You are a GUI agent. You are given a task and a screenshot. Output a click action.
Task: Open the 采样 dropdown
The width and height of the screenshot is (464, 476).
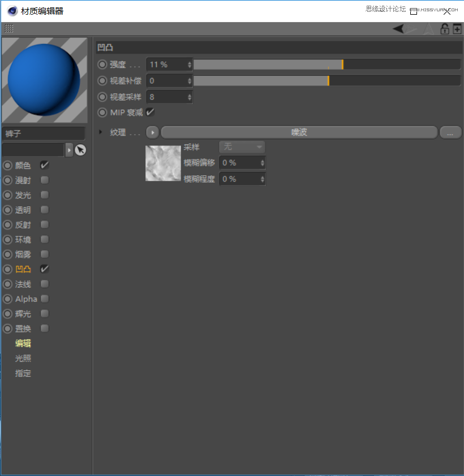pyautogui.click(x=242, y=146)
